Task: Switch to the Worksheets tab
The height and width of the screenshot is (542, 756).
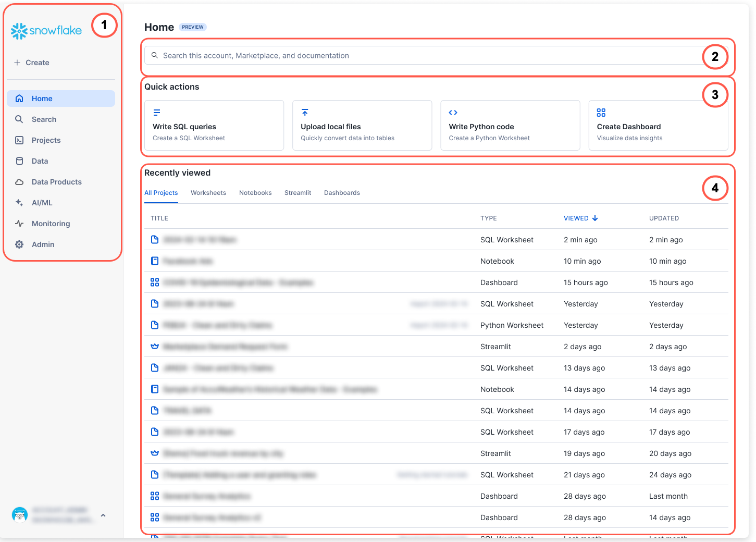Action: pyautogui.click(x=208, y=193)
